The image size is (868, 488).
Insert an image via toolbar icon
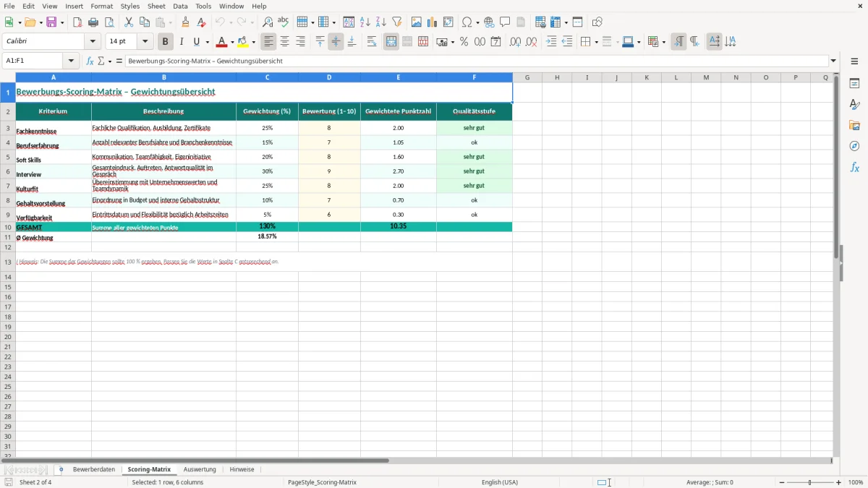click(417, 22)
